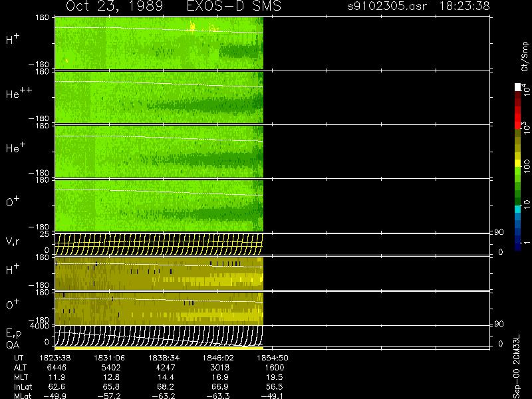Click ALT value '3018'
This screenshot has height=399, width=532.
220,368
